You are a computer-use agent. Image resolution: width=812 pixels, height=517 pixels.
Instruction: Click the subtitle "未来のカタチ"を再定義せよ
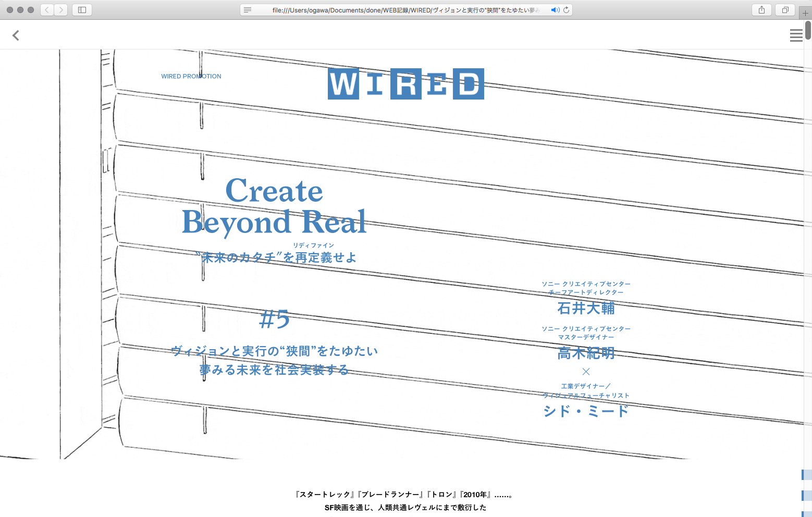pyautogui.click(x=275, y=257)
